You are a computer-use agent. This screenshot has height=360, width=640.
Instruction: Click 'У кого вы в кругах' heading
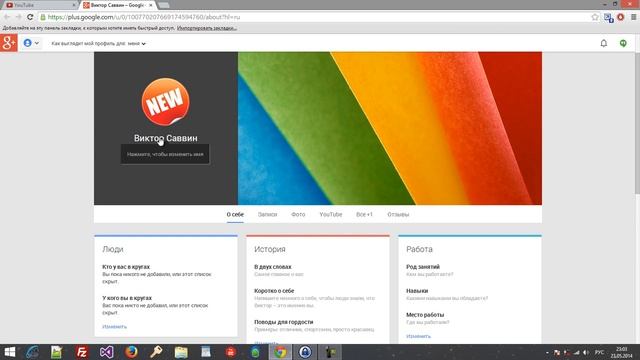click(127, 298)
